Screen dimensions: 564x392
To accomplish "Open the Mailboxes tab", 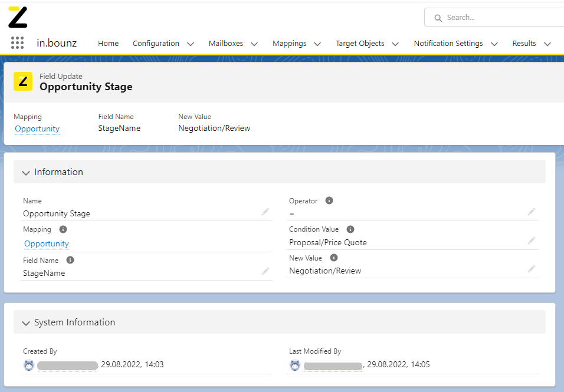I will pos(226,44).
